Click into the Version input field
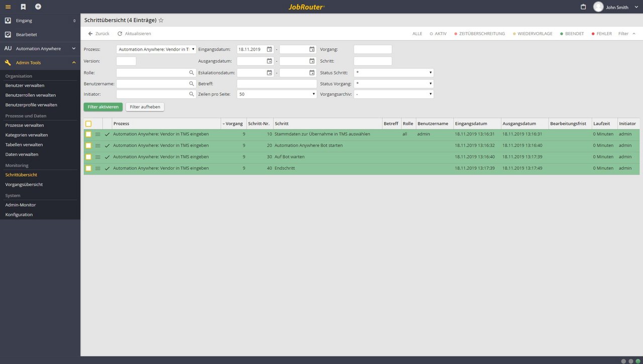The width and height of the screenshot is (643, 364). 126,61
